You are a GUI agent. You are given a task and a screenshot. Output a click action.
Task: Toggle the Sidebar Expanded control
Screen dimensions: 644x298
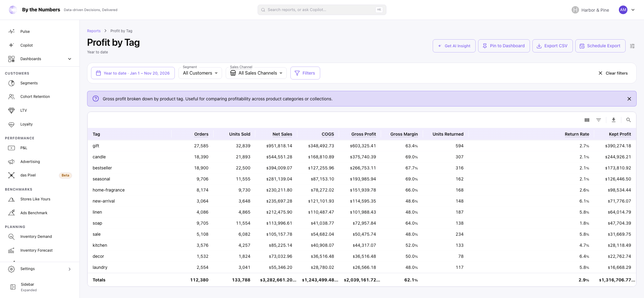coord(40,287)
